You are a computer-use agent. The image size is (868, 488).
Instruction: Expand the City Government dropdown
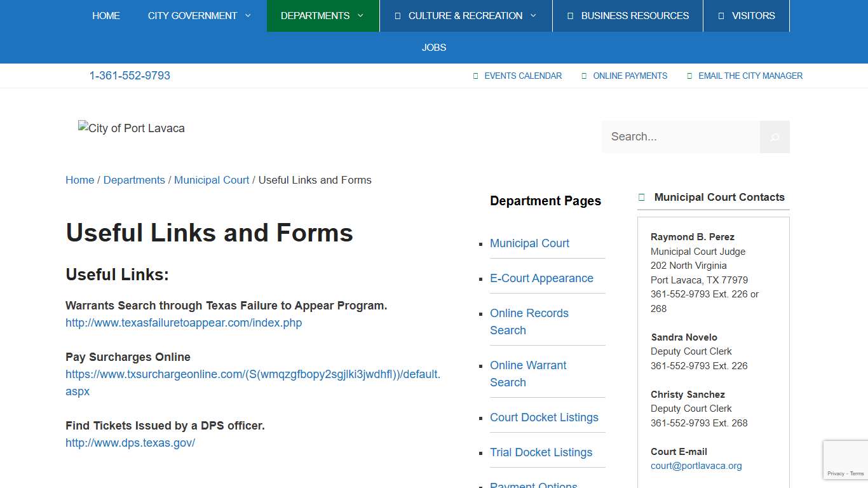[x=248, y=15]
